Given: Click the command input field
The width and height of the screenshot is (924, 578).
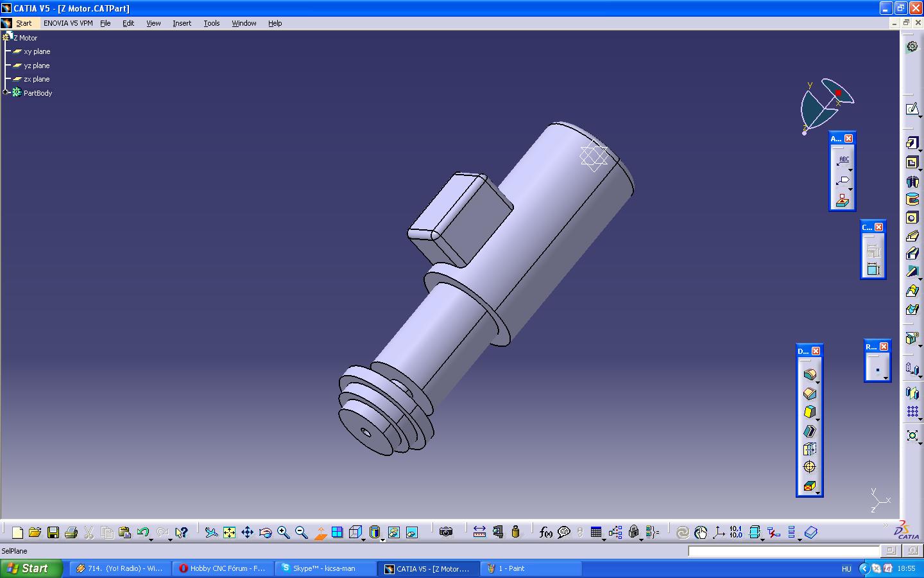Looking at the screenshot, I should click(x=783, y=551).
